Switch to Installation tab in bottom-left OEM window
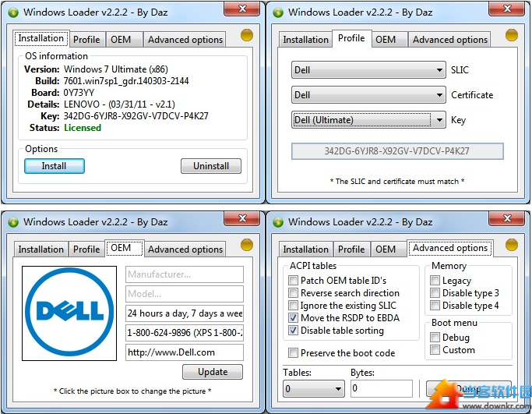This screenshot has height=414, width=532. click(41, 249)
